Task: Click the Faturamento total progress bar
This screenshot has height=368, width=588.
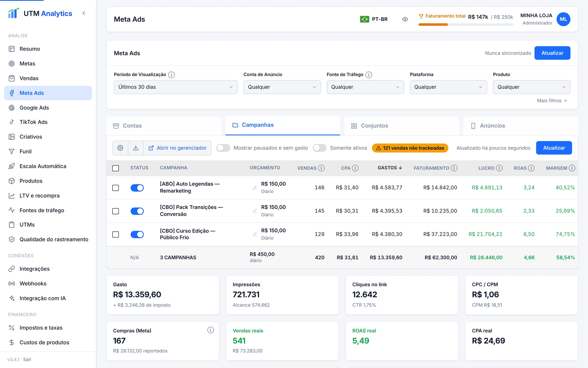Action: pos(466,25)
